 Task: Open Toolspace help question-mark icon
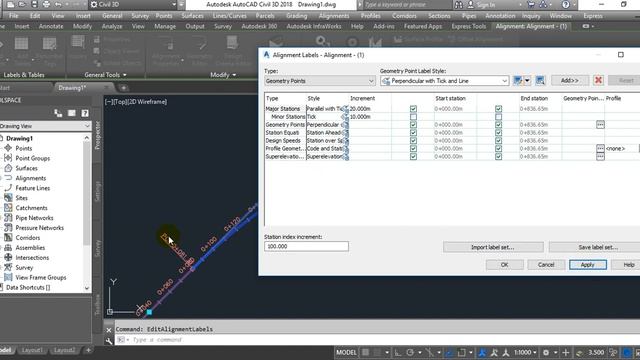coord(84,113)
